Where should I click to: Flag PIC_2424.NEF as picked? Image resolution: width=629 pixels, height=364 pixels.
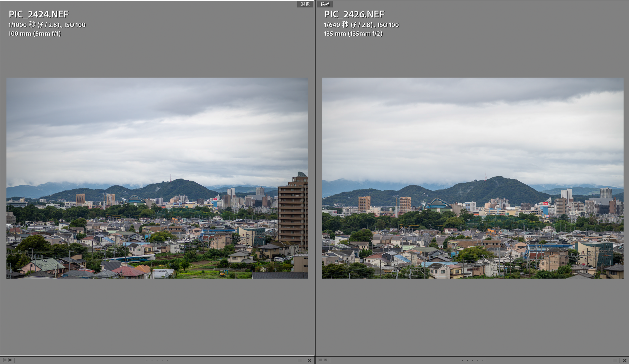4,360
